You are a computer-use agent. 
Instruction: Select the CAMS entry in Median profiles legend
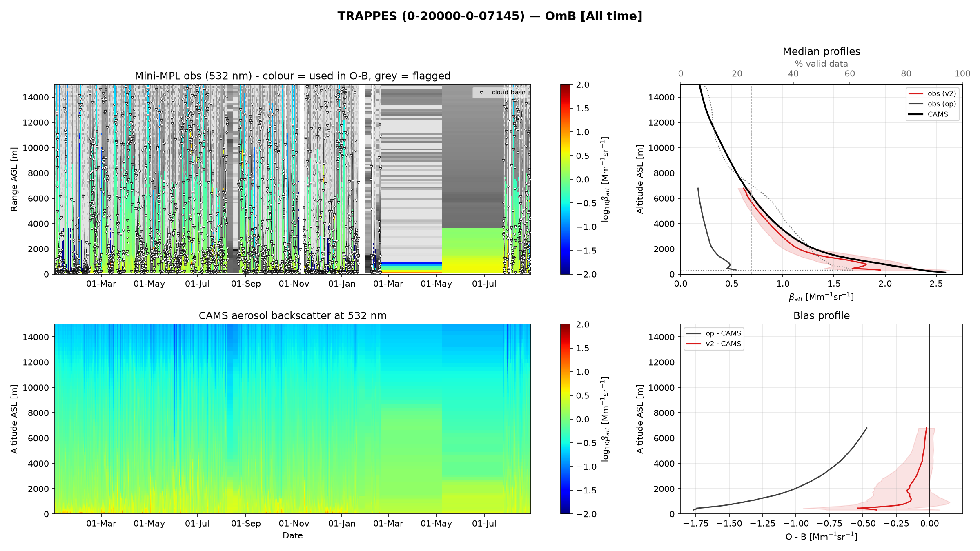928,114
